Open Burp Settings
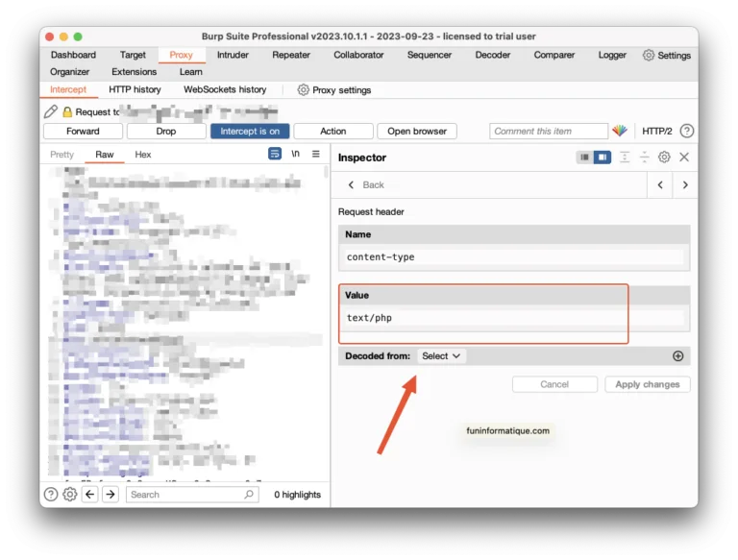The image size is (738, 560). [667, 55]
